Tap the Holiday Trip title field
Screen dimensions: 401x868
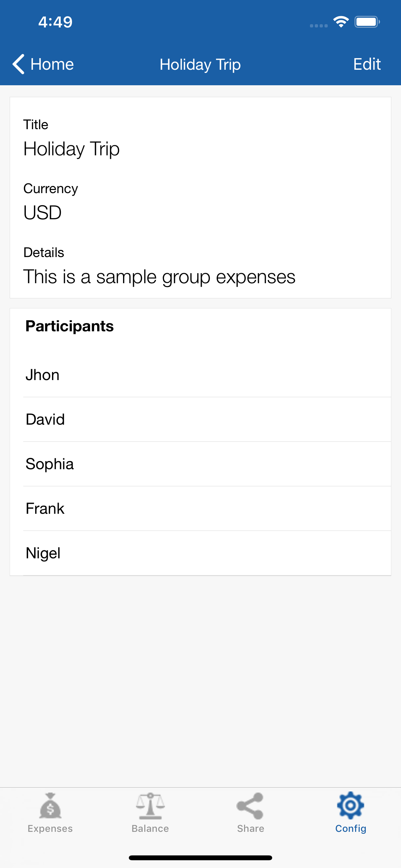coord(71,149)
